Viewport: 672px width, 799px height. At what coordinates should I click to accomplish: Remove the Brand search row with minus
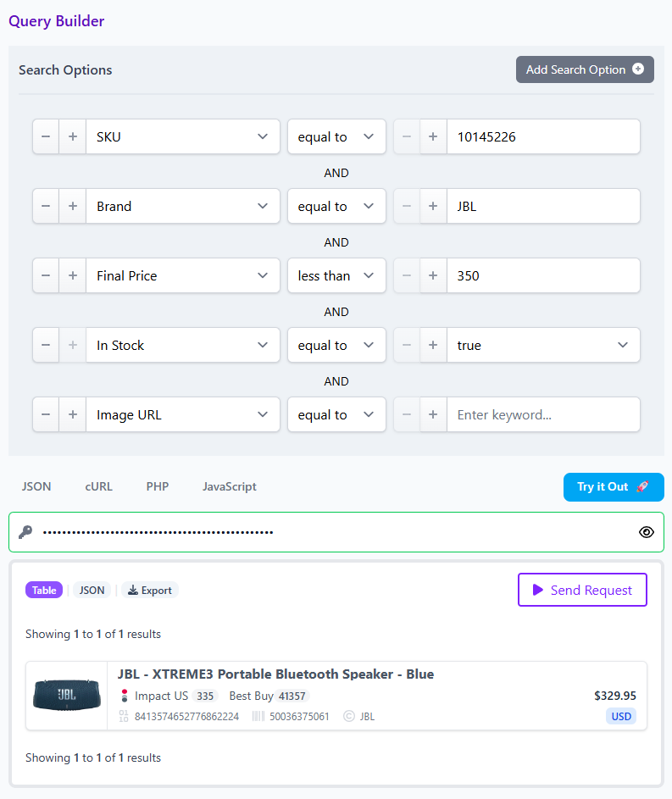click(46, 206)
